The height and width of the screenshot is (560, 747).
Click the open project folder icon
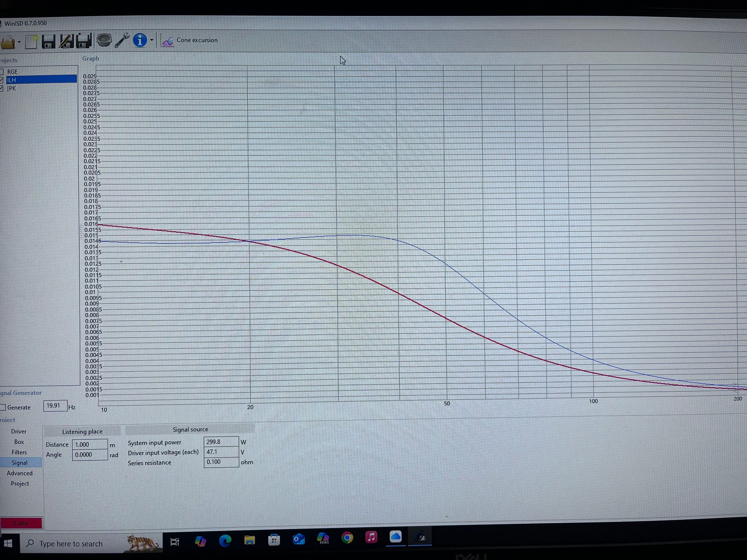pyautogui.click(x=7, y=42)
